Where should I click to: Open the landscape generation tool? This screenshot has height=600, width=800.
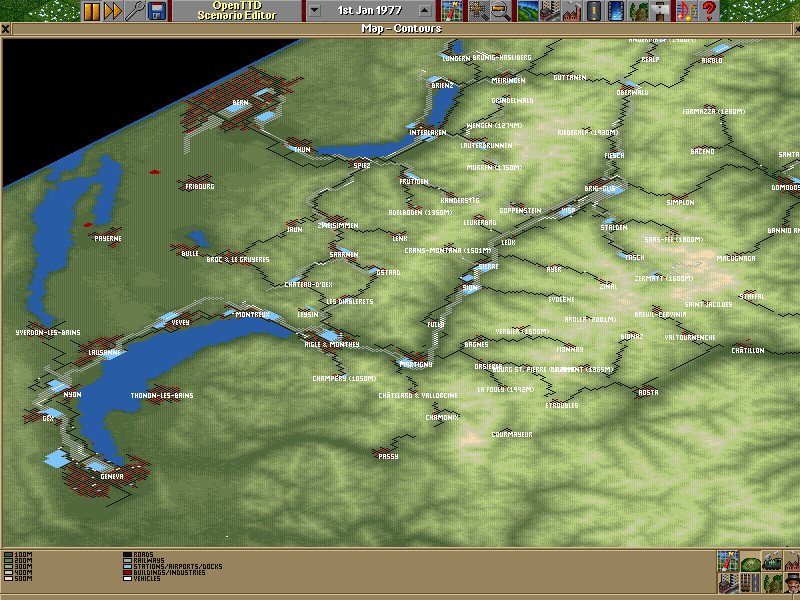[x=528, y=11]
